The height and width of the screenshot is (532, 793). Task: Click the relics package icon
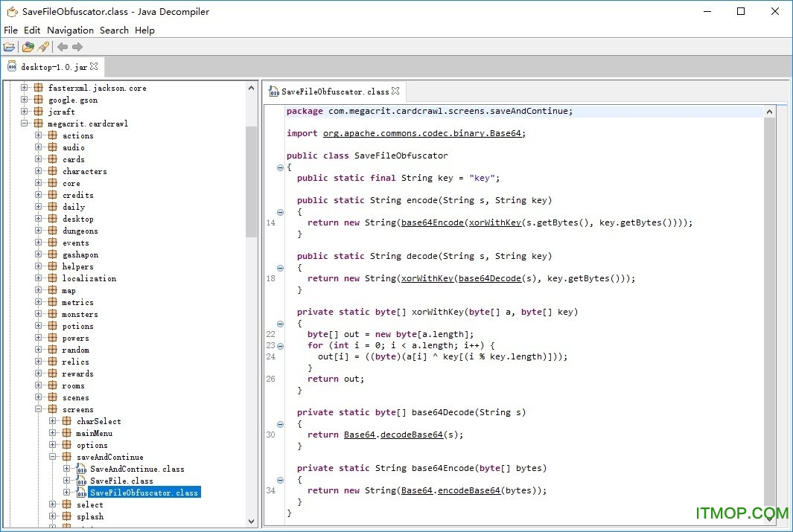point(53,362)
